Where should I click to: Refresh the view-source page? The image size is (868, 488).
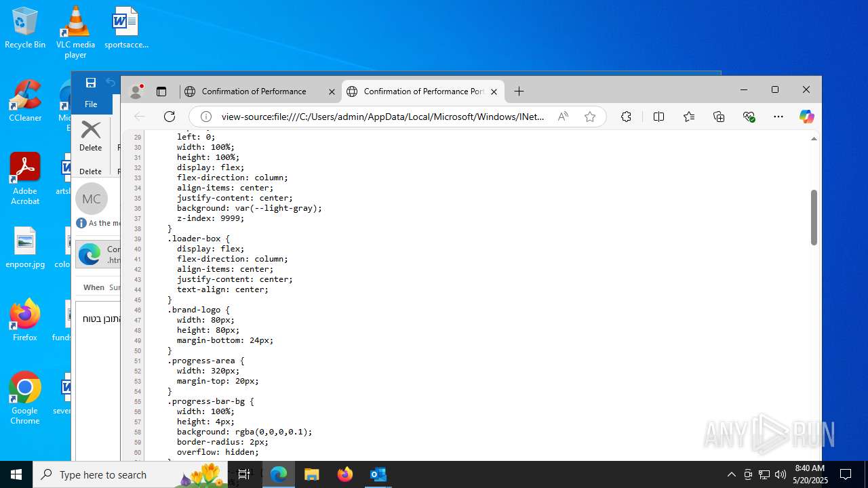tap(170, 117)
